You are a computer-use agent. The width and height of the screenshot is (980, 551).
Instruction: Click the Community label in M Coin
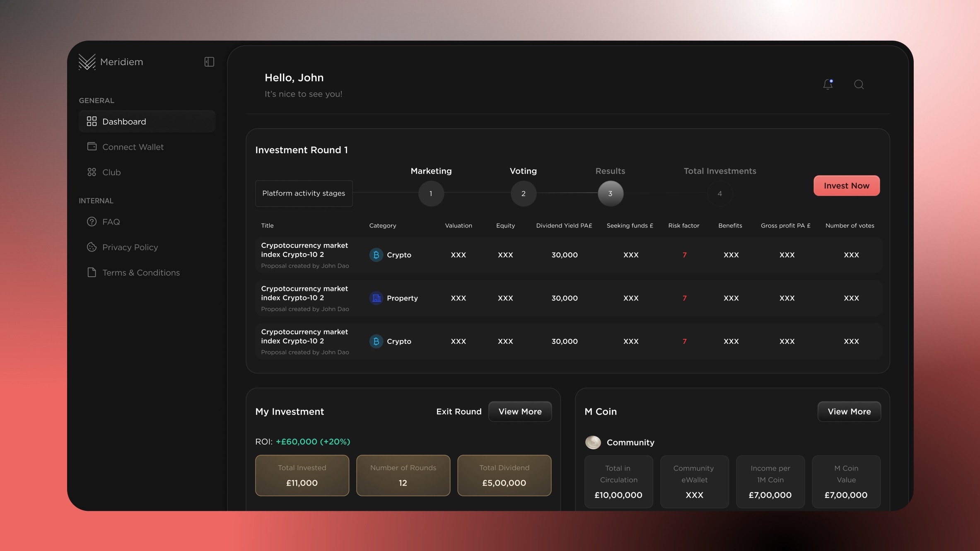[x=630, y=442]
